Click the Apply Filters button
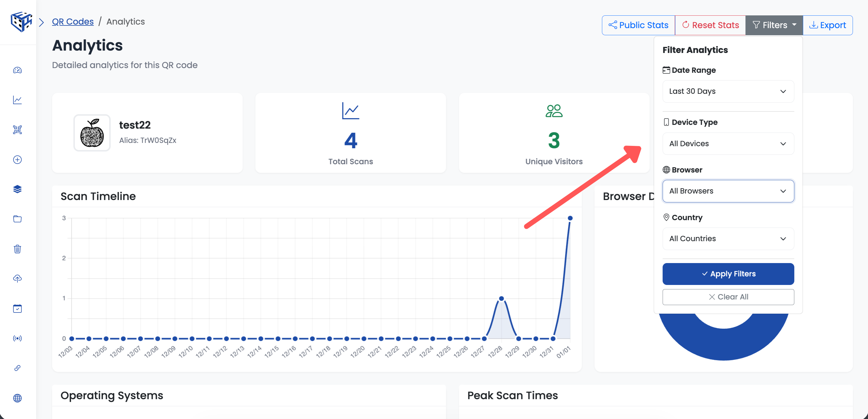868x419 pixels. [x=728, y=274]
